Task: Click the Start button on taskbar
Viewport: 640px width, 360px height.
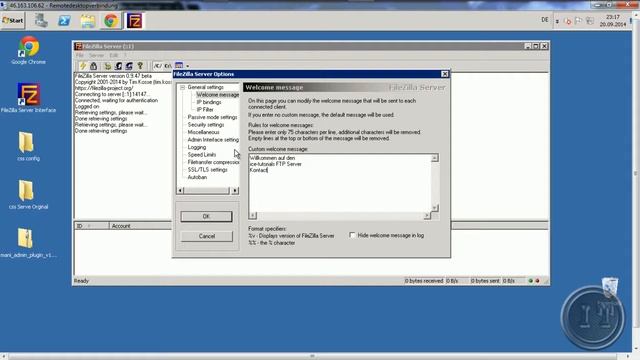Action: (13, 20)
